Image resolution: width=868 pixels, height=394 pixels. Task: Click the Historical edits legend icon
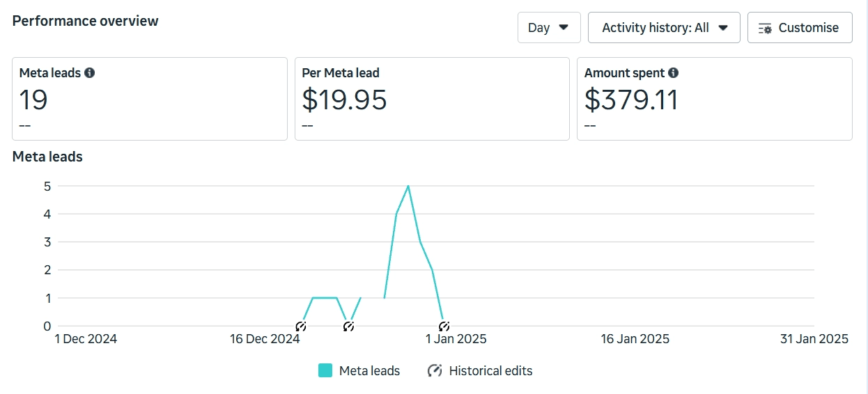coord(435,370)
